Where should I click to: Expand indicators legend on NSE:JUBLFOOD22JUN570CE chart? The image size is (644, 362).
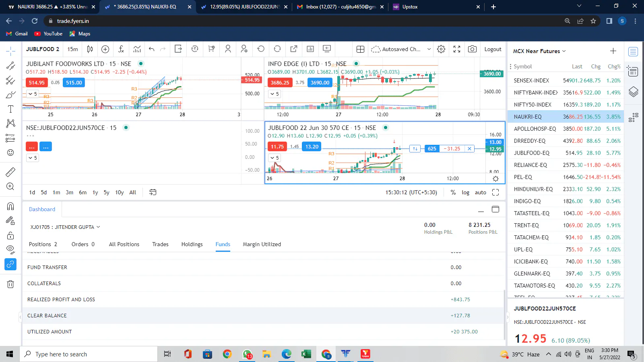pos(33,158)
